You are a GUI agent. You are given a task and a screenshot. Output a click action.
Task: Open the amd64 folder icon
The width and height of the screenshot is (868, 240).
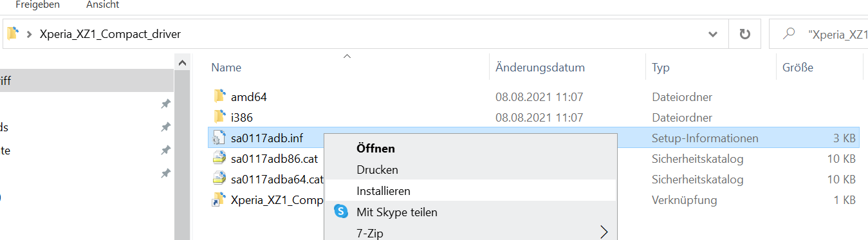click(x=219, y=97)
